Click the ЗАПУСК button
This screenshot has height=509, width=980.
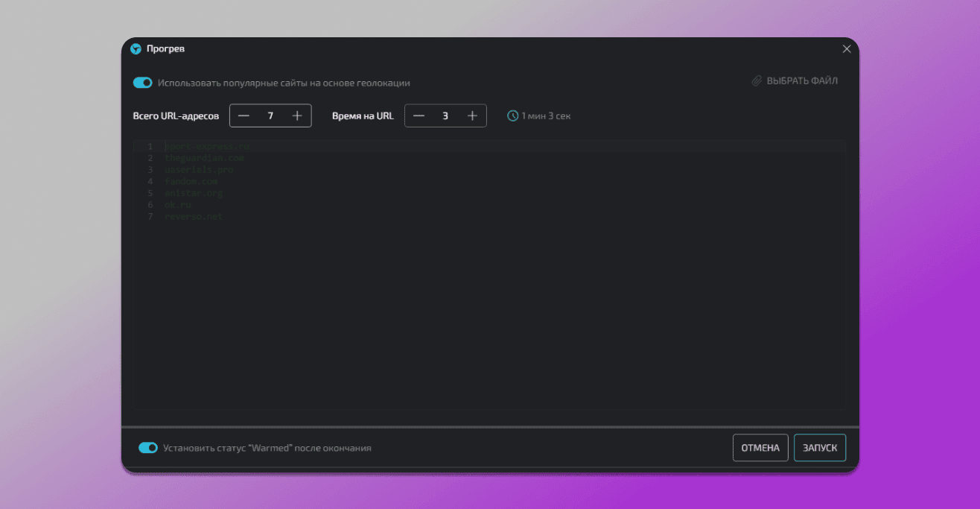820,448
